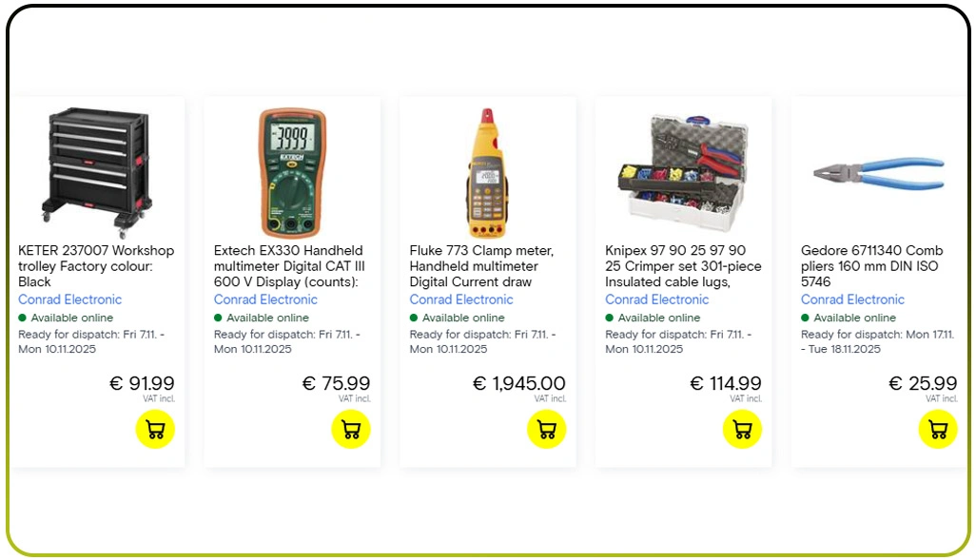This screenshot has width=976, height=560.
Task: Click the green availability dot for KETER trolley
Action: [x=23, y=317]
